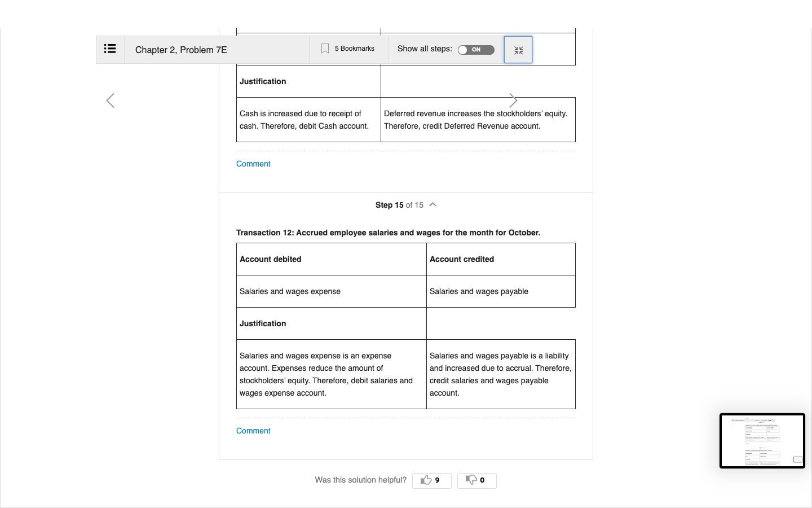Open the table of contents list icon

point(110,49)
